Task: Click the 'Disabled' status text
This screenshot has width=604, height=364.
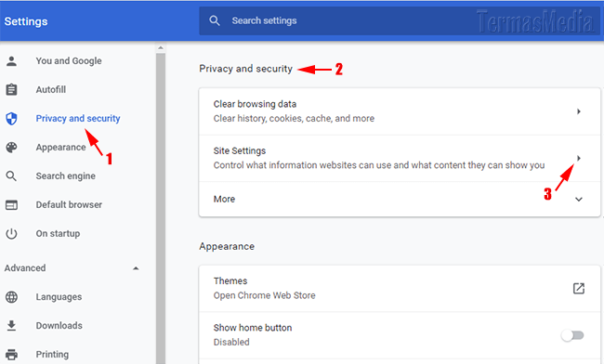Action: click(231, 342)
